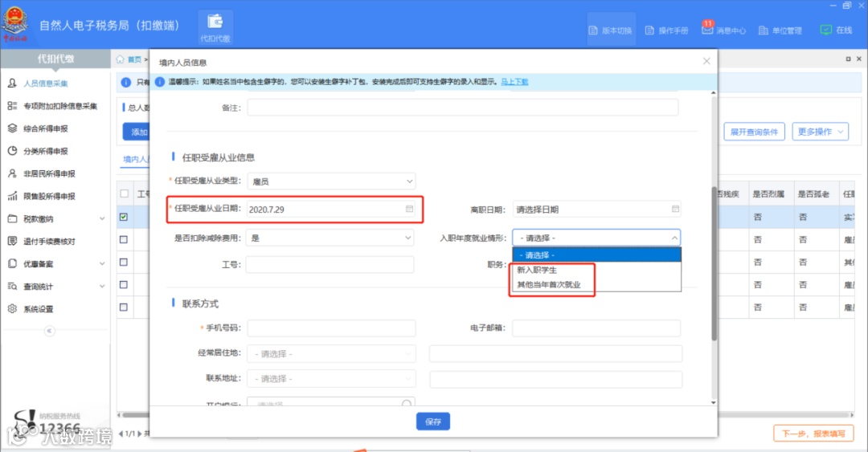
Task: Expand the 税款缴纳 sidebar submenu
Action: click(102, 218)
